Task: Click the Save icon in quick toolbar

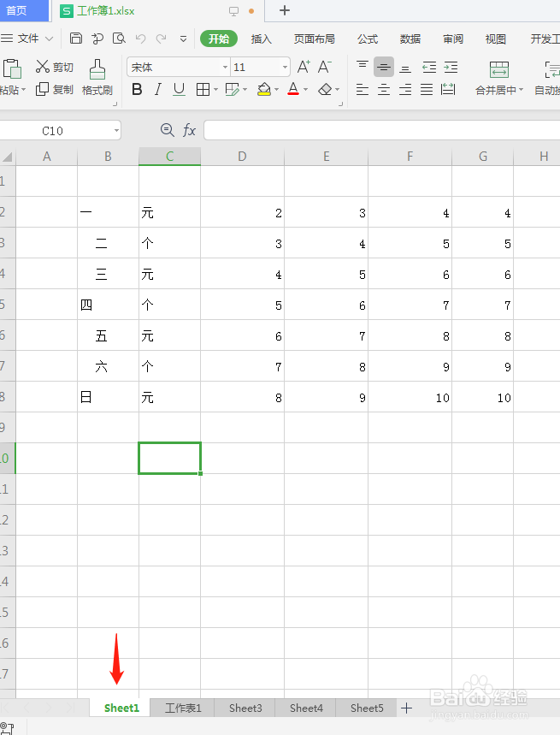Action: point(76,39)
